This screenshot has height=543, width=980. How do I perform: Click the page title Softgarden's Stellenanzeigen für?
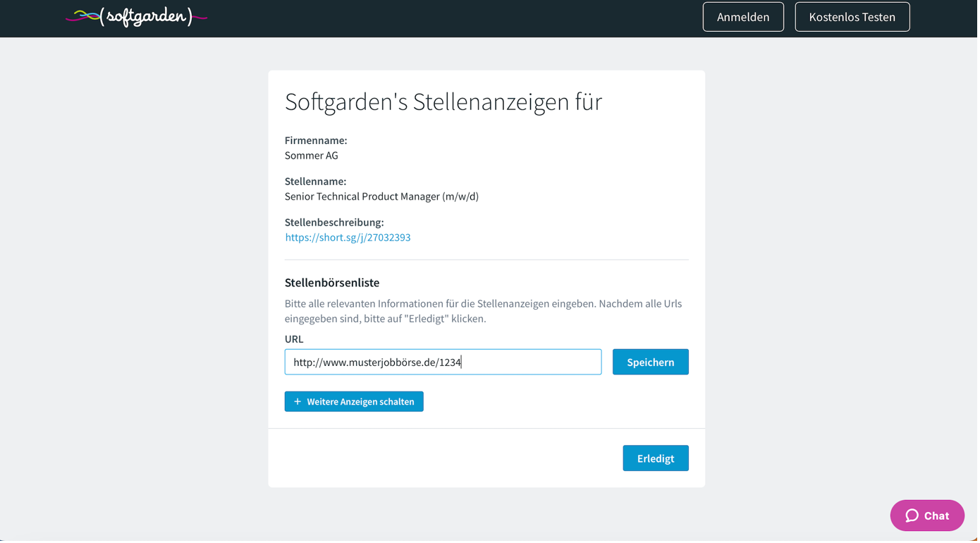[443, 102]
